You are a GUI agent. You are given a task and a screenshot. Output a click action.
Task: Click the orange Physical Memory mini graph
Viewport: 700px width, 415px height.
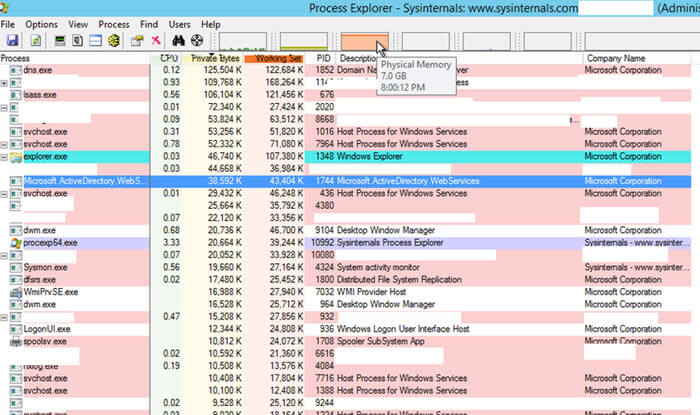pos(365,42)
